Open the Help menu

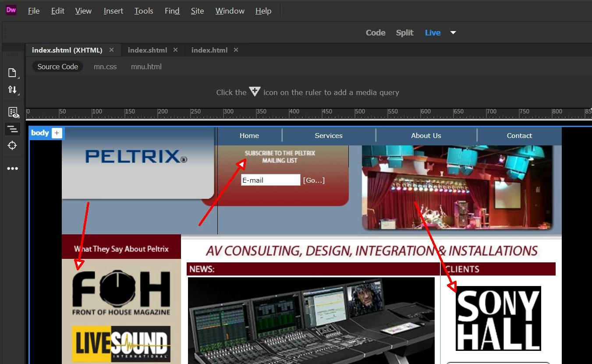(x=263, y=11)
